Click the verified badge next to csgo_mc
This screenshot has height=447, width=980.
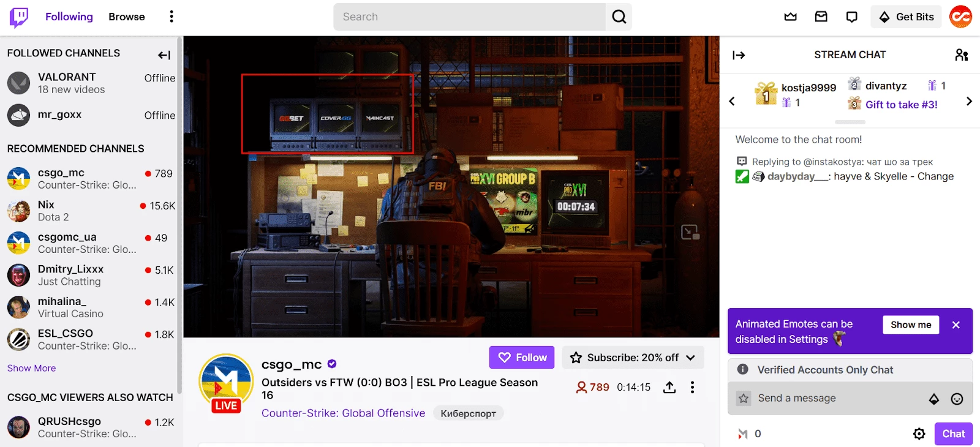[332, 364]
